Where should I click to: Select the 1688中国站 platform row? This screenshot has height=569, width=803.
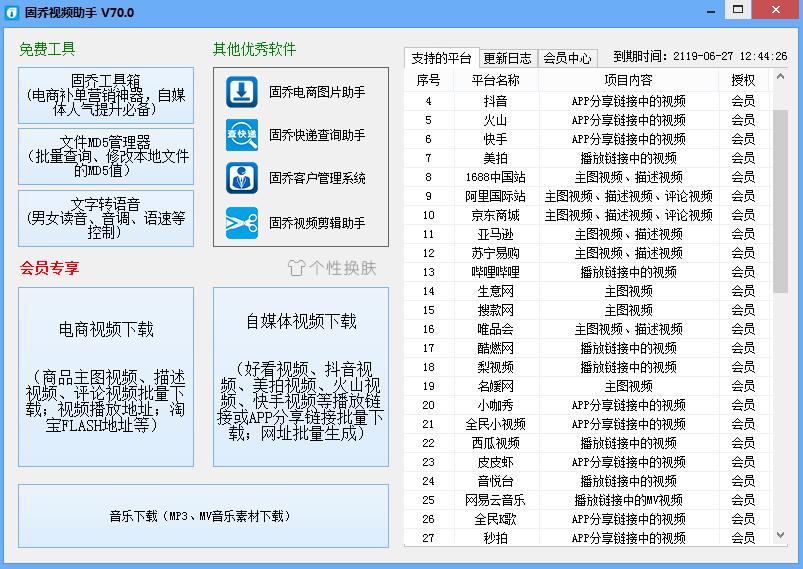coord(587,177)
